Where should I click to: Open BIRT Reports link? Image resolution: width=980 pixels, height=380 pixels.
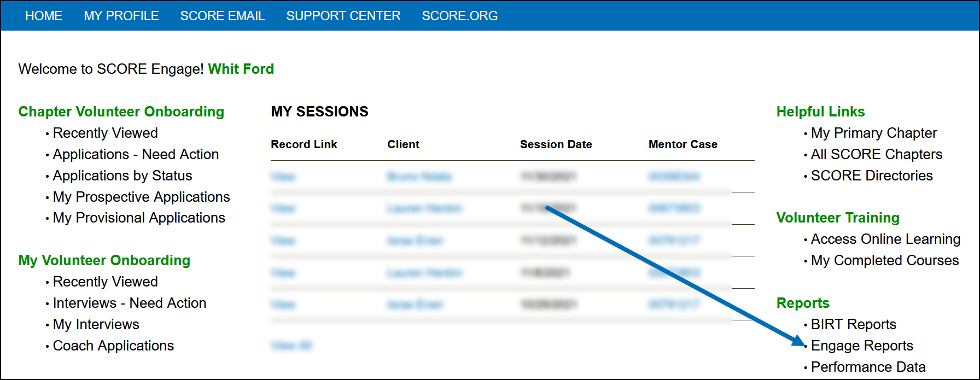coord(853,324)
